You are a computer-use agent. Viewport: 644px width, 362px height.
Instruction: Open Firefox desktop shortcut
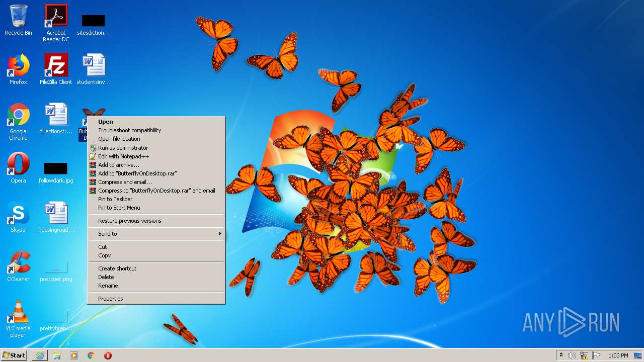(18, 69)
